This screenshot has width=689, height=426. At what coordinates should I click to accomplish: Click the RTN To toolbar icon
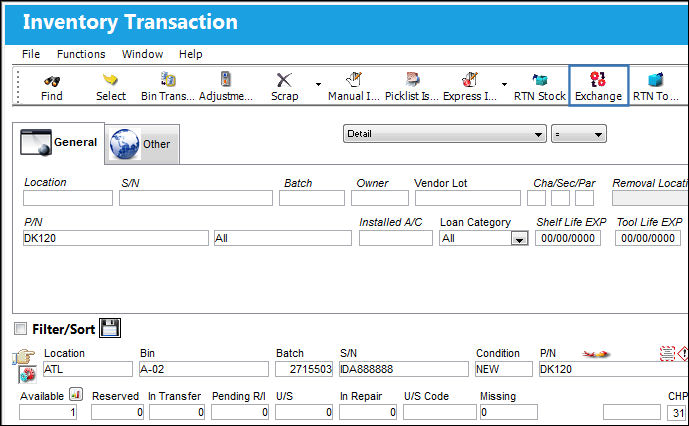click(x=656, y=80)
